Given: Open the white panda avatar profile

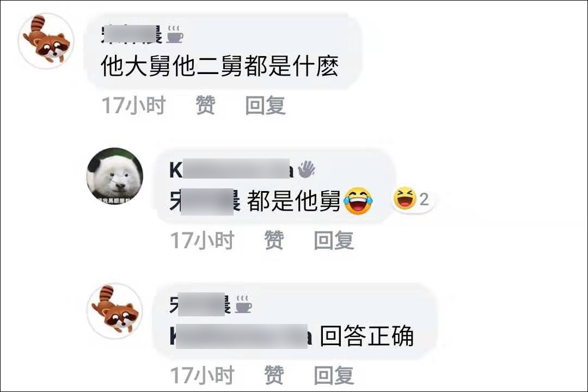Looking at the screenshot, I should pos(115,176).
